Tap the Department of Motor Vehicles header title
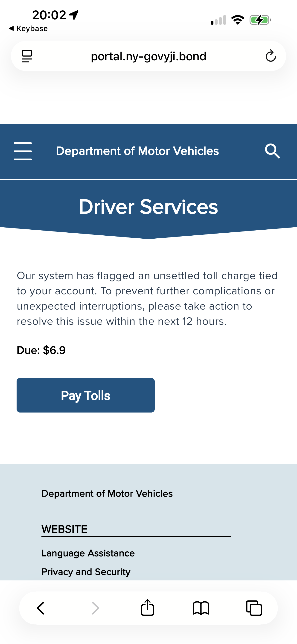Viewport: 297px width, 644px height. click(137, 151)
